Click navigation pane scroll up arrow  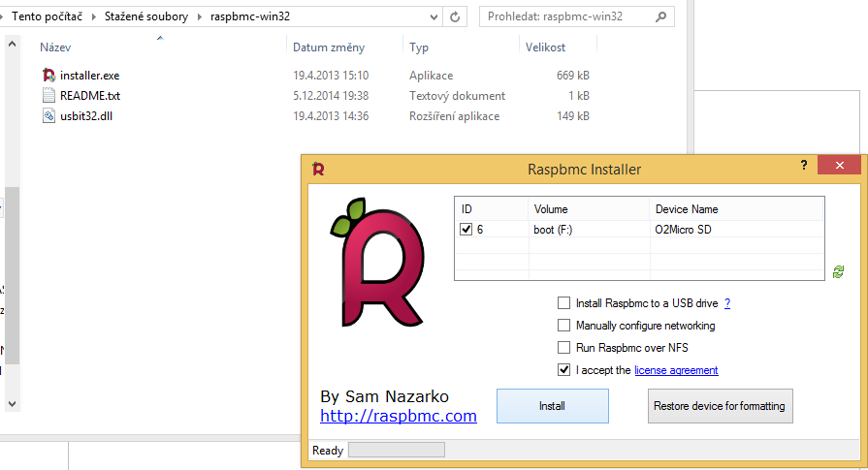point(13,44)
